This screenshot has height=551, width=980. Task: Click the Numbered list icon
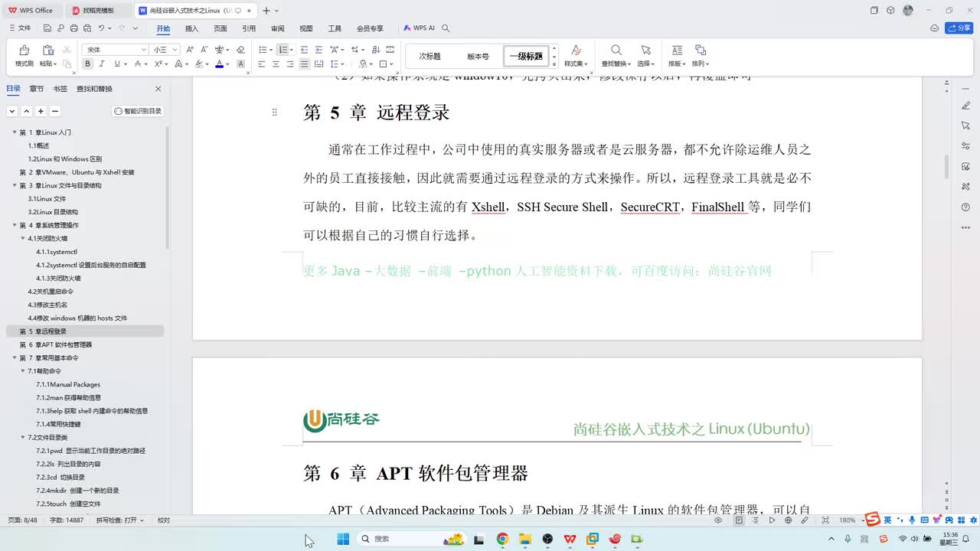click(283, 50)
